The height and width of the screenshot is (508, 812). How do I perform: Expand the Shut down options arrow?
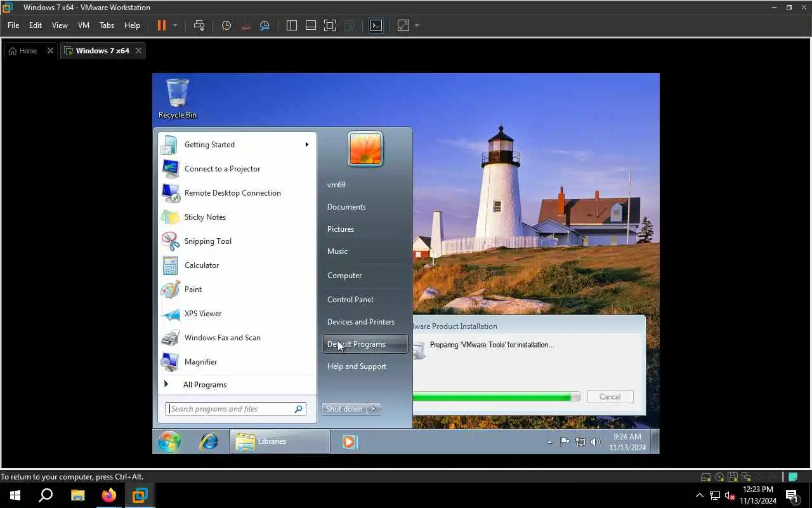tap(374, 409)
